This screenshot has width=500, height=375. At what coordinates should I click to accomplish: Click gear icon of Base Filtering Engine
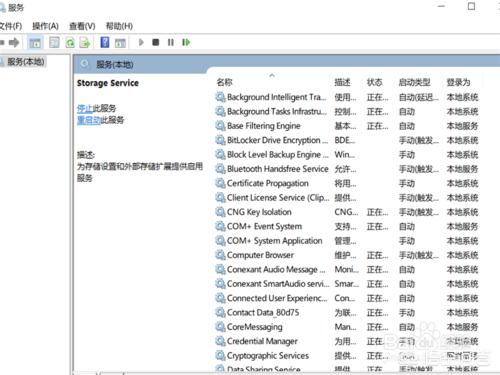(x=220, y=126)
